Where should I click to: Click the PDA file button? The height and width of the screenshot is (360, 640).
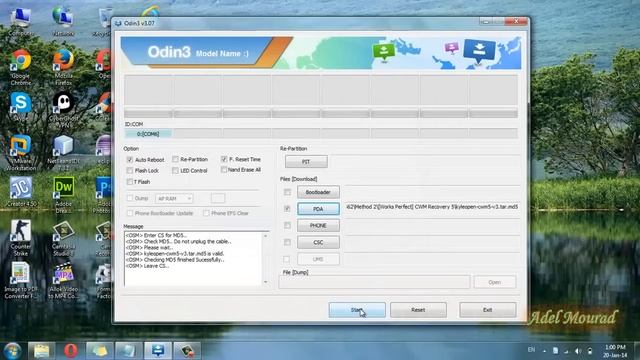(x=318, y=209)
